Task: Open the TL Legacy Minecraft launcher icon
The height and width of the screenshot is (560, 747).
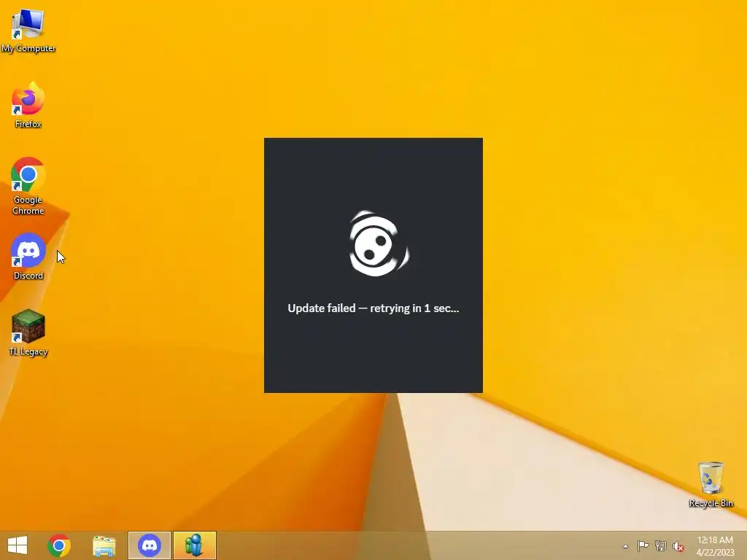Action: (x=28, y=332)
